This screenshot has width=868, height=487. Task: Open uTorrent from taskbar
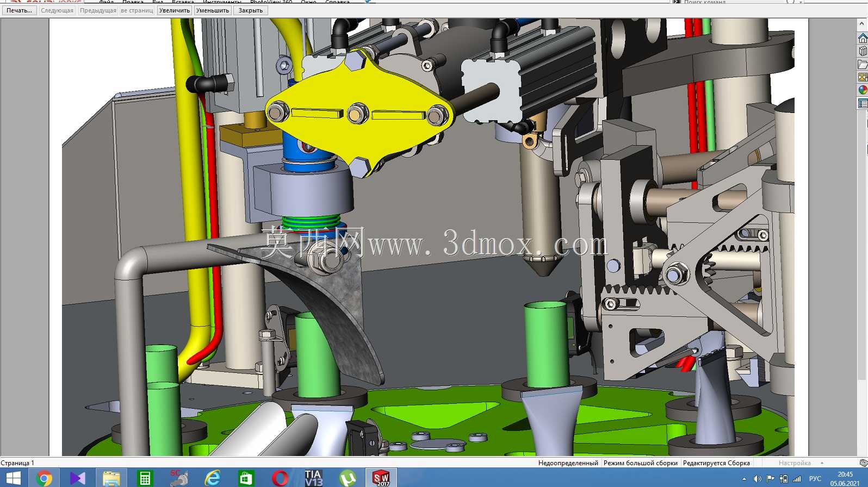348,478
